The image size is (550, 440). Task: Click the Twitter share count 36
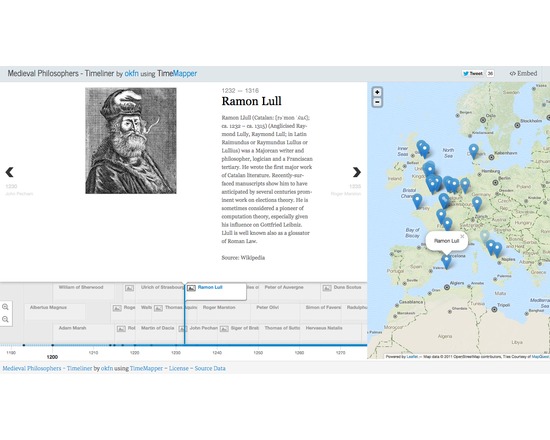click(x=490, y=73)
